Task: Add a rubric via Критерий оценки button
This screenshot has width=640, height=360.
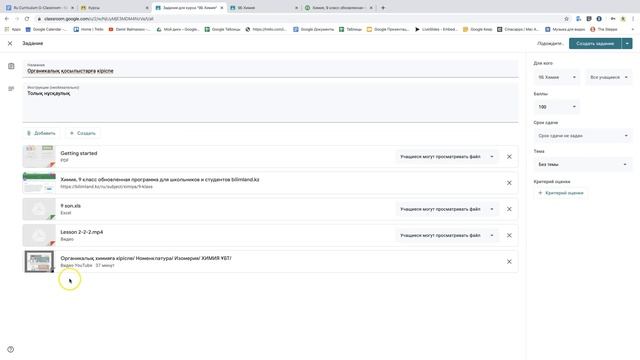Action: [x=561, y=193]
